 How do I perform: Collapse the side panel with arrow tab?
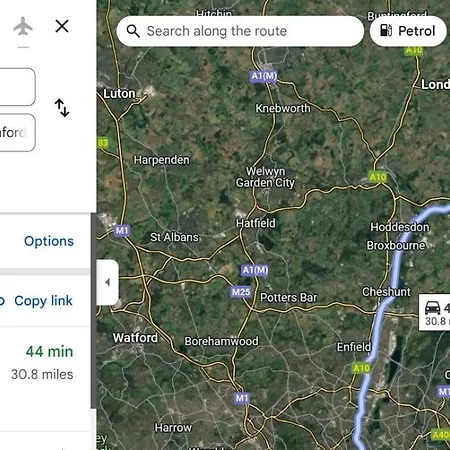click(x=107, y=282)
